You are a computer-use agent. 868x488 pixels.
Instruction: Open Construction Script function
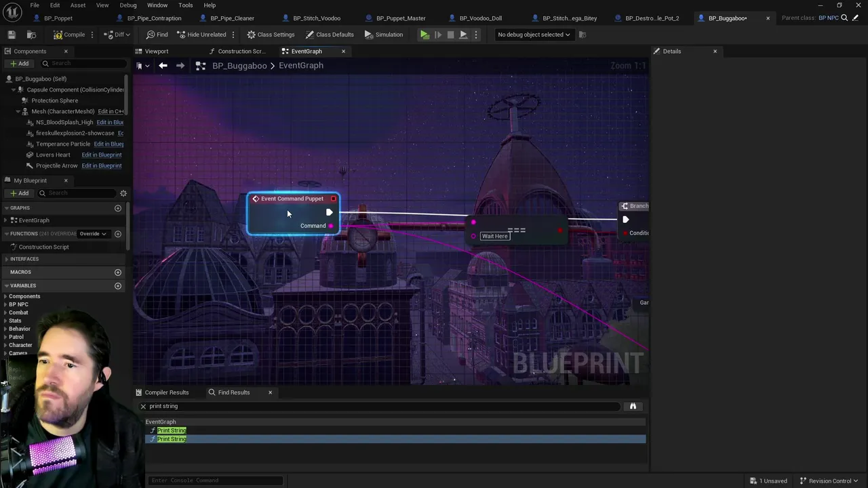pos(43,247)
